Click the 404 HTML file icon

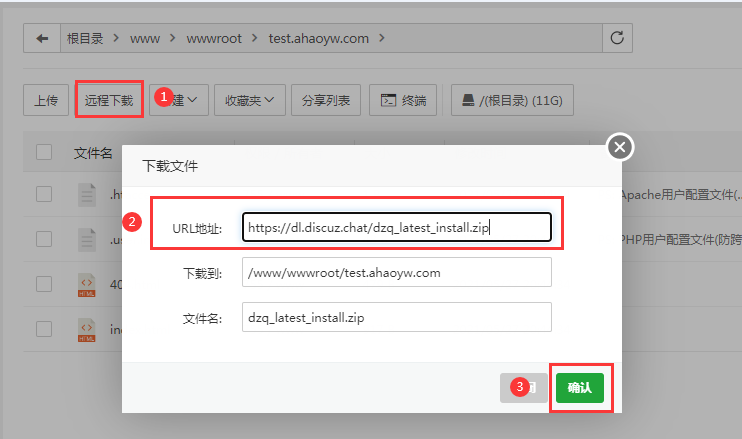point(87,284)
